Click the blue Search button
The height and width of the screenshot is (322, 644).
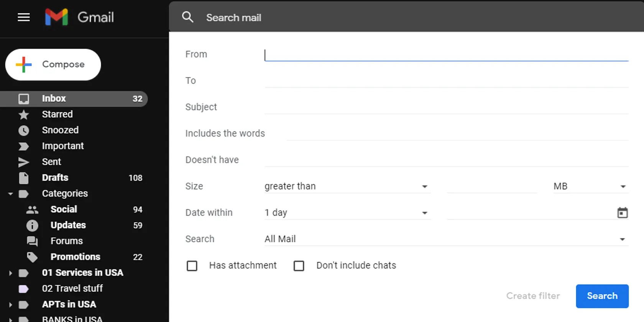tap(602, 296)
